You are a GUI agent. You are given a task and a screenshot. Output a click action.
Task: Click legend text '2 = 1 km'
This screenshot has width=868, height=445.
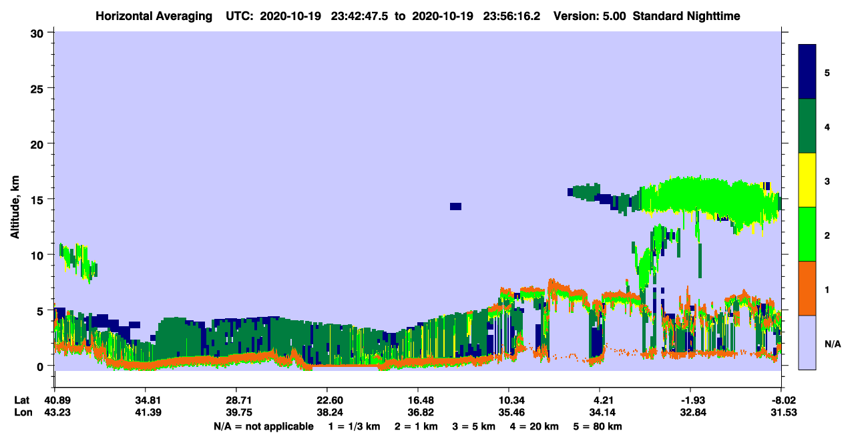pyautogui.click(x=416, y=426)
